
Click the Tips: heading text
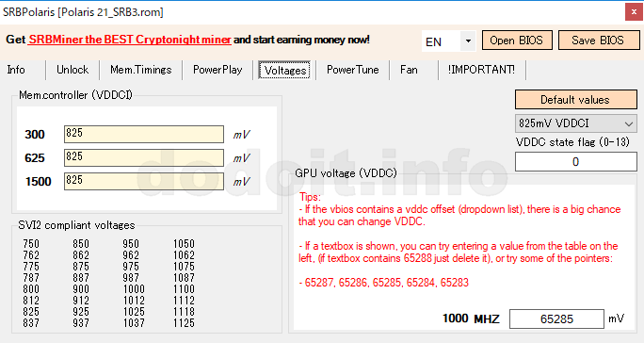tap(310, 197)
